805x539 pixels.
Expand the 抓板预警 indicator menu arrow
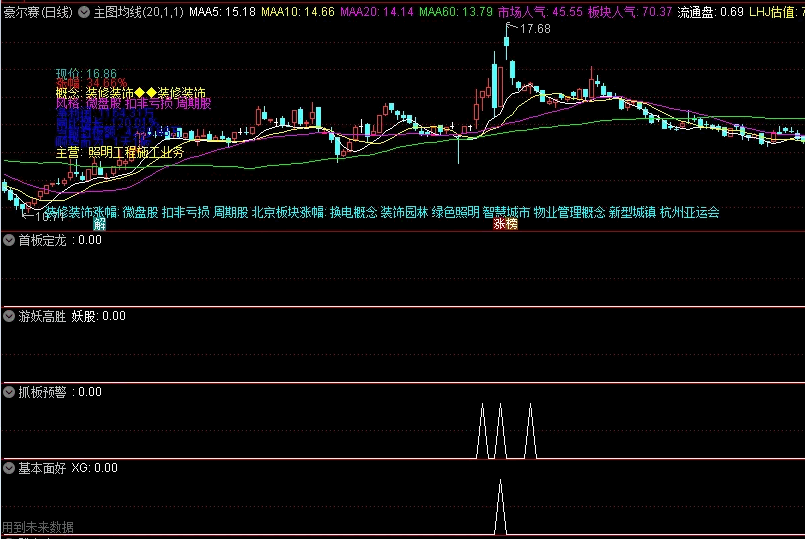(x=9, y=392)
